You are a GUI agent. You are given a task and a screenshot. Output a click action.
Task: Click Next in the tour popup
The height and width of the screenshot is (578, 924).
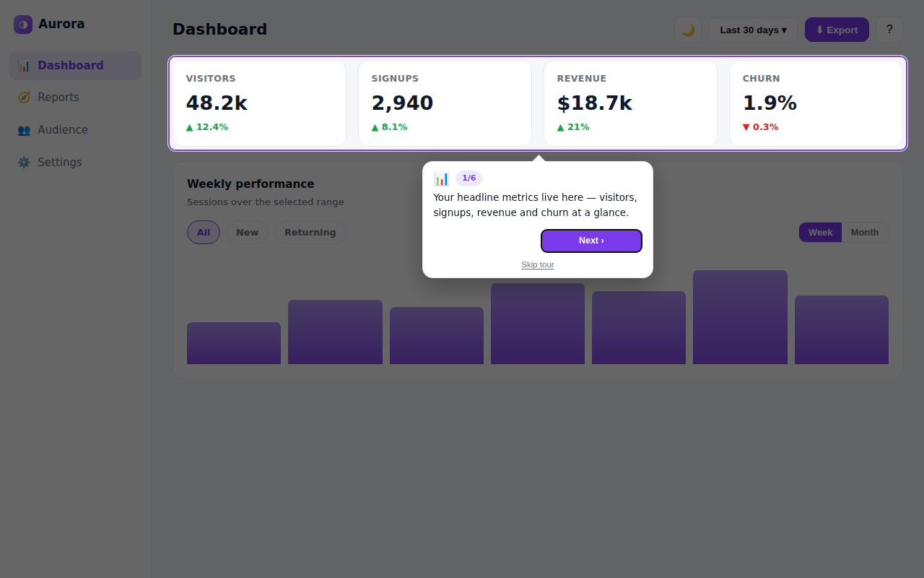(591, 241)
